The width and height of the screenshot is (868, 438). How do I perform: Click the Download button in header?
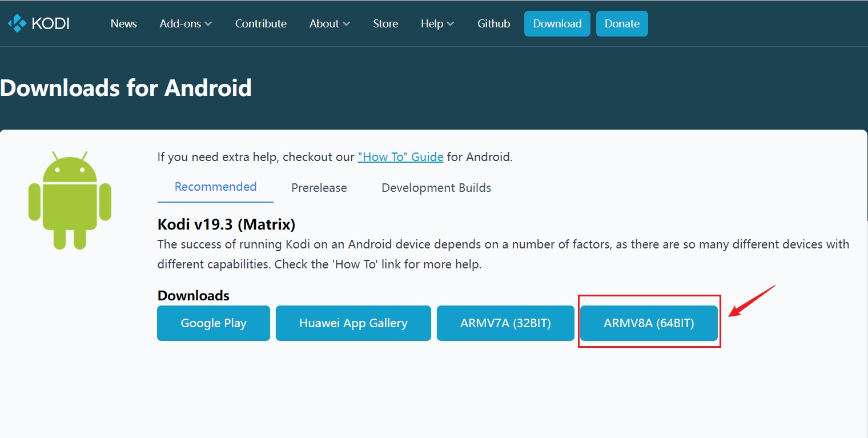557,23
